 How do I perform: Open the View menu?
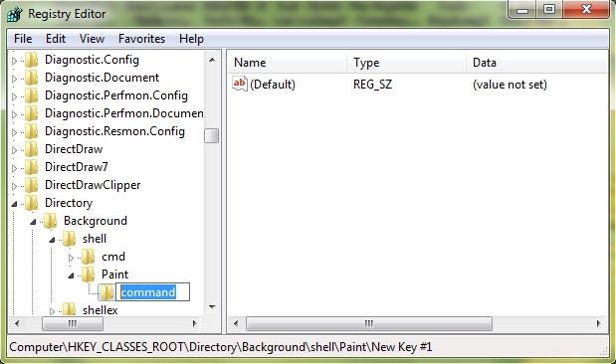point(92,39)
